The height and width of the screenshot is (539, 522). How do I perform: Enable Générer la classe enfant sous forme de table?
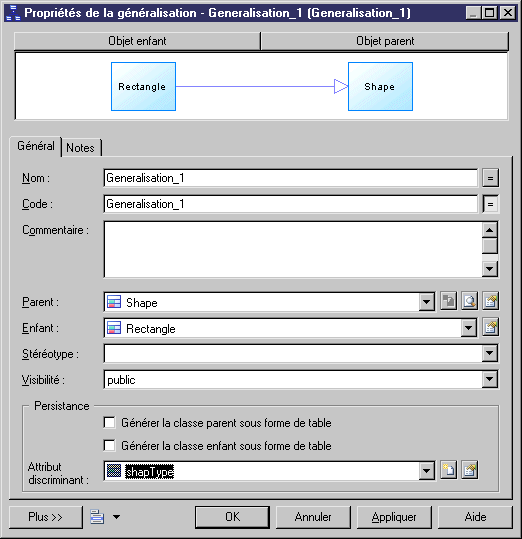tap(109, 446)
